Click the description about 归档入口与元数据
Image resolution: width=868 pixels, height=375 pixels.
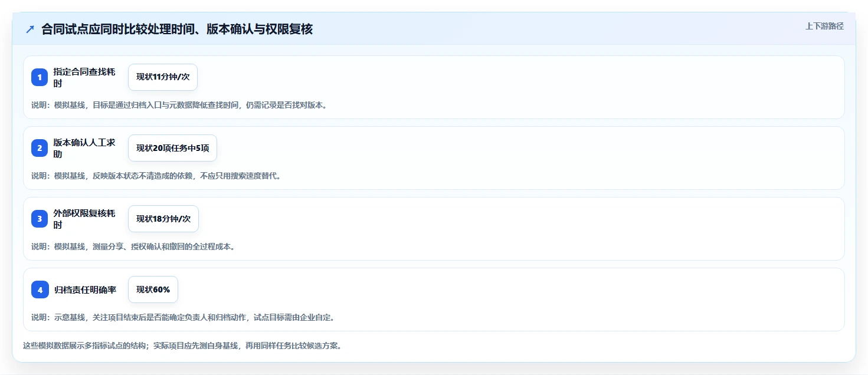(x=179, y=105)
